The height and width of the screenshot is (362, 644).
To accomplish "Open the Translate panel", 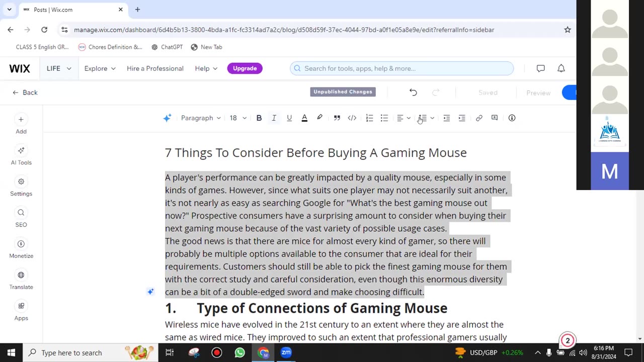I will 21,281.
